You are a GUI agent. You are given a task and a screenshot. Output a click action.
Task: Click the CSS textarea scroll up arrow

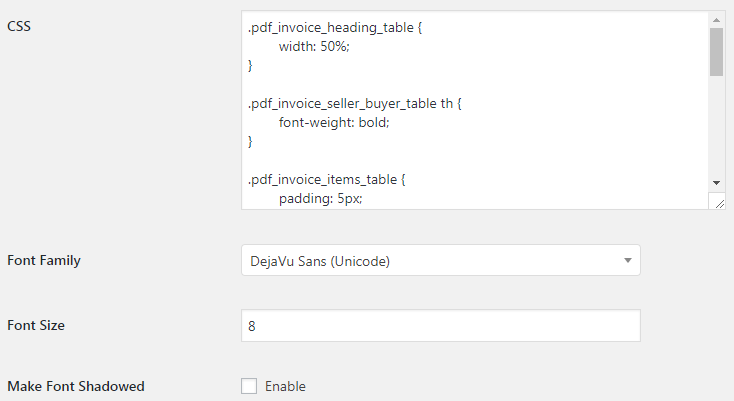716,20
